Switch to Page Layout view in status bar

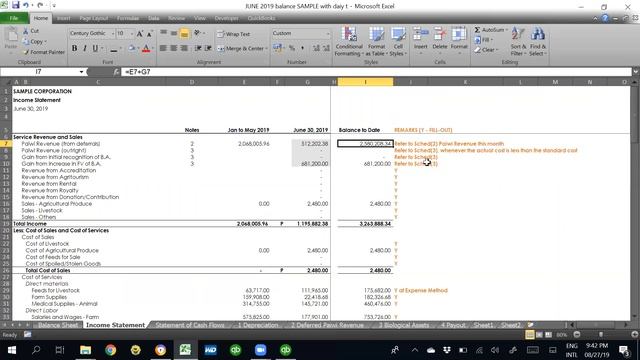click(539, 335)
